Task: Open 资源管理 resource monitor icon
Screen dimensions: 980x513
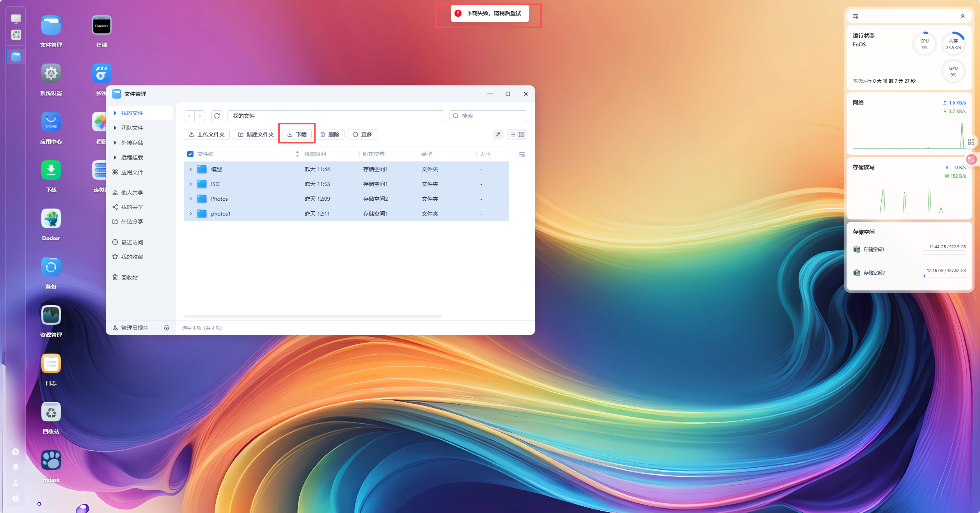Action: point(51,315)
